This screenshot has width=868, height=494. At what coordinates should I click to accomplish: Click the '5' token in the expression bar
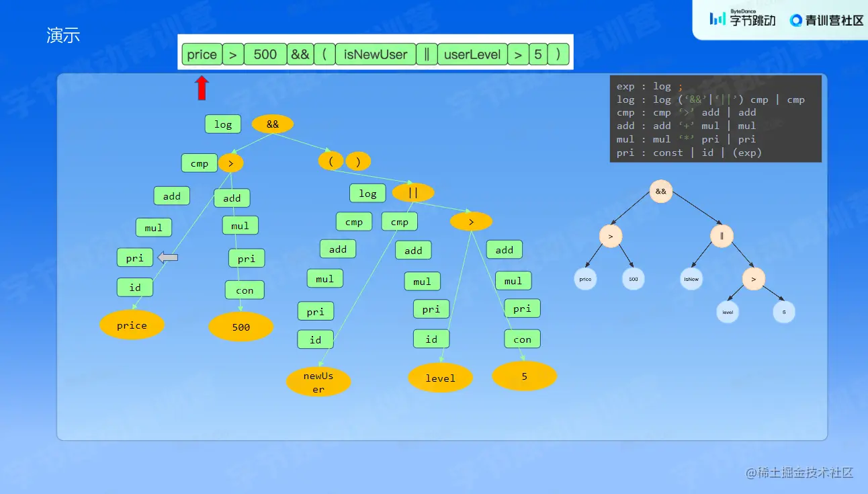coord(537,54)
